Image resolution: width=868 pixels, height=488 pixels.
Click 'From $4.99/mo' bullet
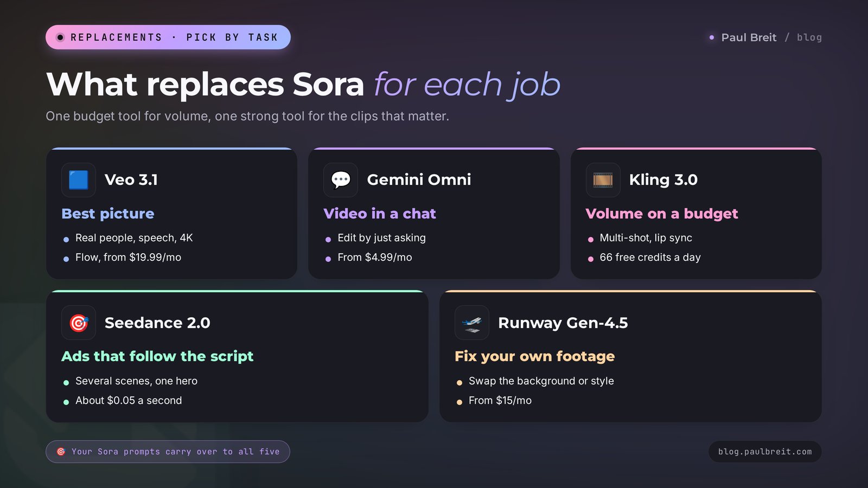point(374,258)
